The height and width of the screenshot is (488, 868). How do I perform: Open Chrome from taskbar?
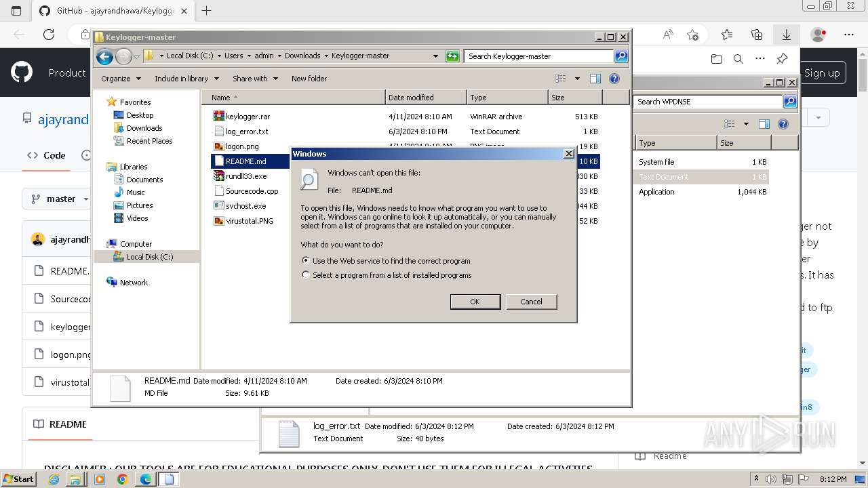(122, 479)
